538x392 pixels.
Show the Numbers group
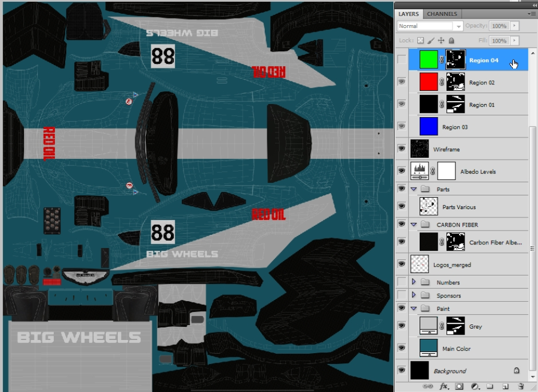402,282
